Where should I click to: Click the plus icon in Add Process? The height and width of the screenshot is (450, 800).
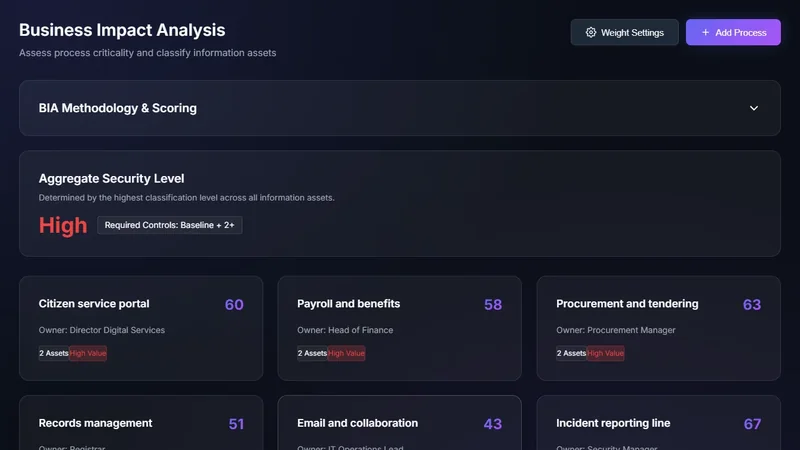(705, 32)
